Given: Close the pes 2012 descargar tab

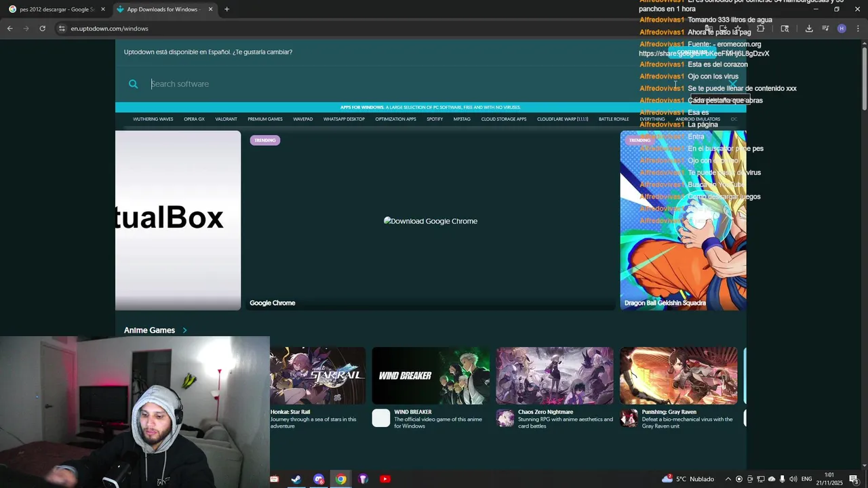Looking at the screenshot, I should 103,9.
